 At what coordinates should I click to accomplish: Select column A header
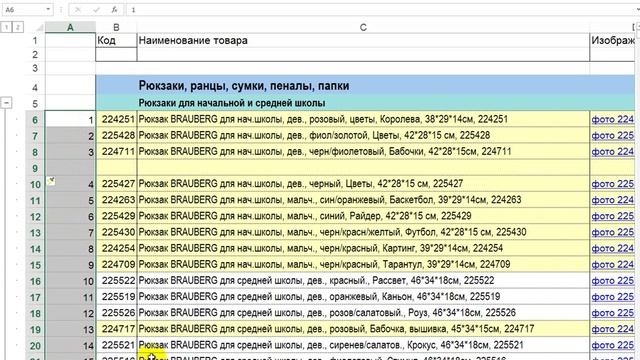pyautogui.click(x=70, y=27)
